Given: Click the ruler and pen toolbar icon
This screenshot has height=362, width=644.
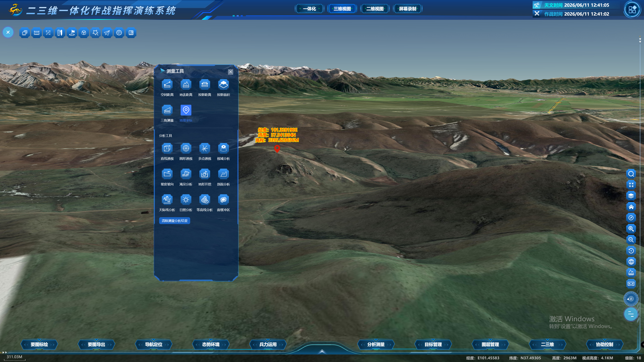Looking at the screenshot, I should tap(60, 33).
